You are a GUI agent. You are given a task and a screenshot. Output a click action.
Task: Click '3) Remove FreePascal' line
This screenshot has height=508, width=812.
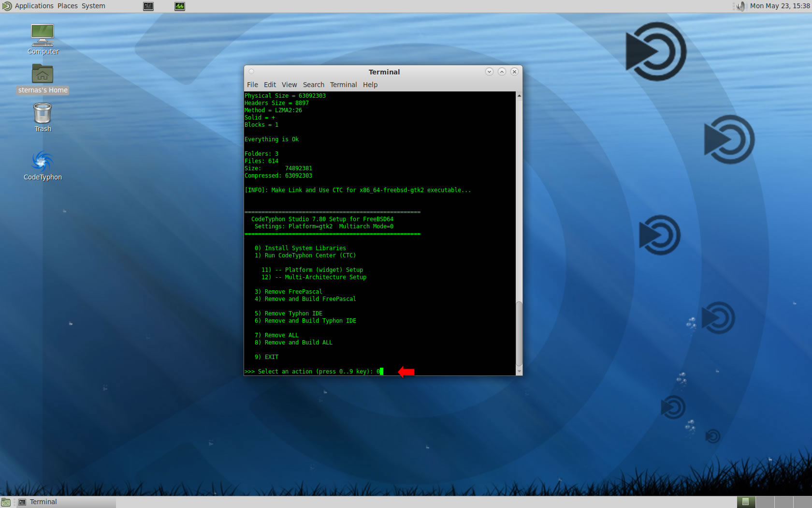tap(288, 292)
